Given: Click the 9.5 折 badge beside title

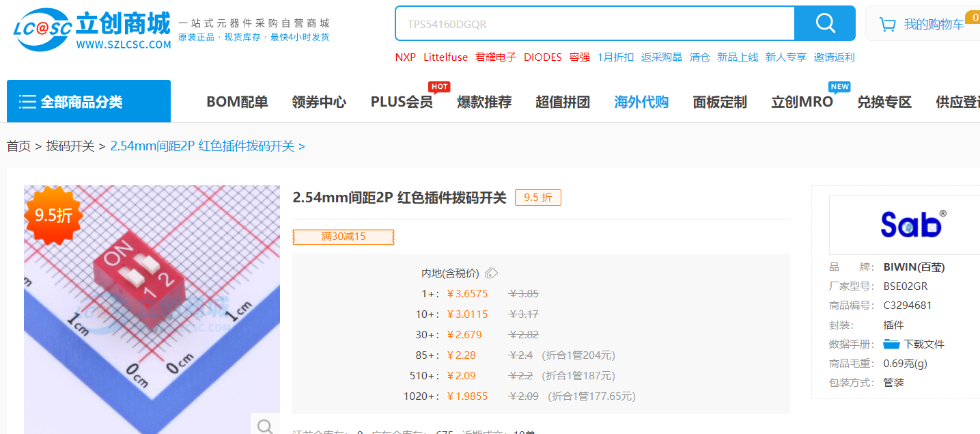Looking at the screenshot, I should [538, 198].
